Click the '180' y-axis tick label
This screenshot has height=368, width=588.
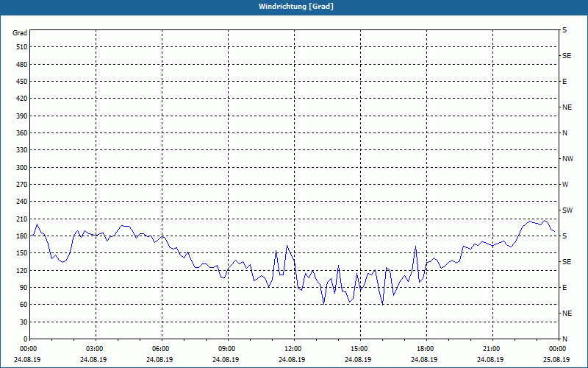click(x=22, y=236)
